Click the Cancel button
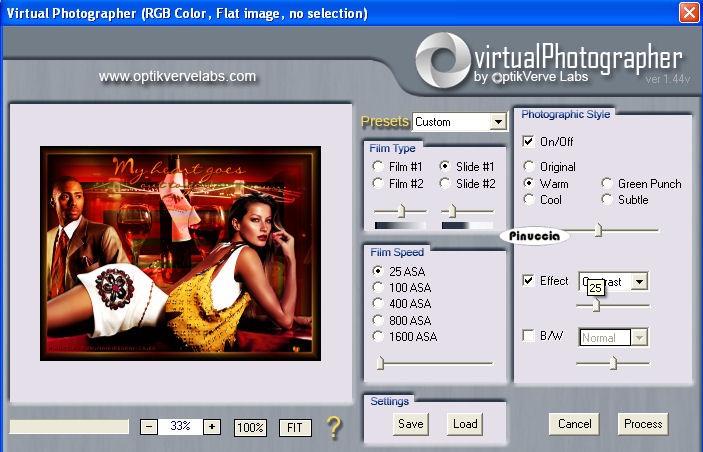Screen dimensions: 703x452 tap(574, 424)
